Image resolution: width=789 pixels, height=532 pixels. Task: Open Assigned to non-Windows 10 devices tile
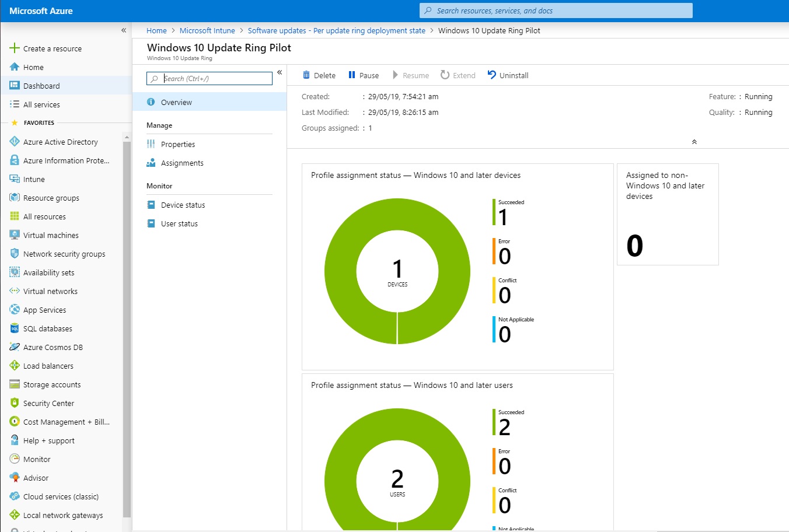[668, 214]
